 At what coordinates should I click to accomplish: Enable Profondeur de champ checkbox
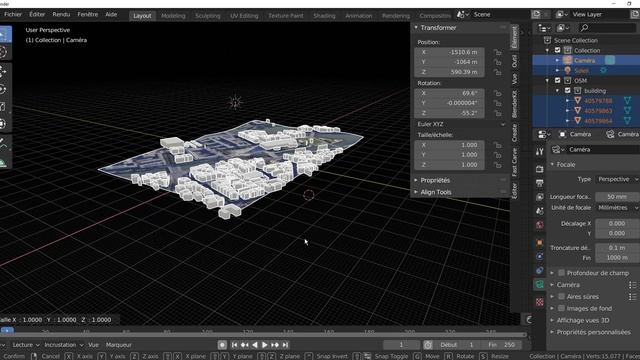coord(562,273)
